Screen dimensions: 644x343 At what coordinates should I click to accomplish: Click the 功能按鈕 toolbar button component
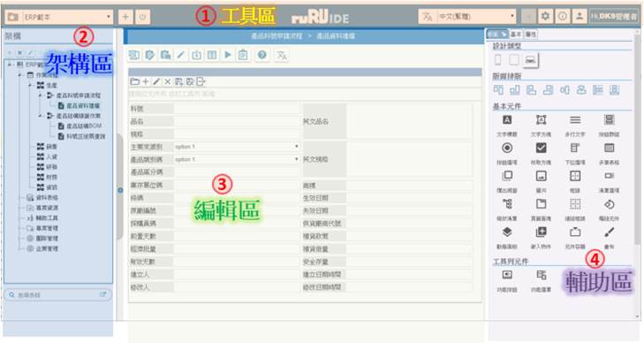click(507, 280)
